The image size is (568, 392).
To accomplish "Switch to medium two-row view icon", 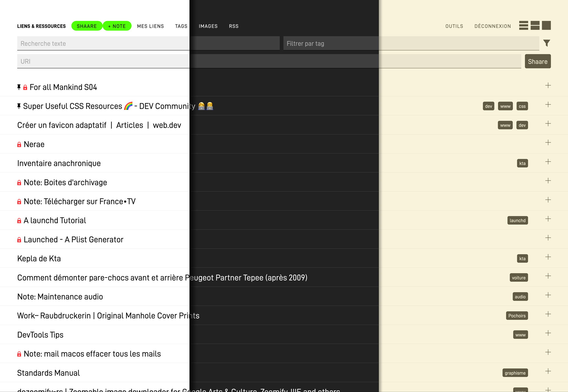I will [535, 26].
